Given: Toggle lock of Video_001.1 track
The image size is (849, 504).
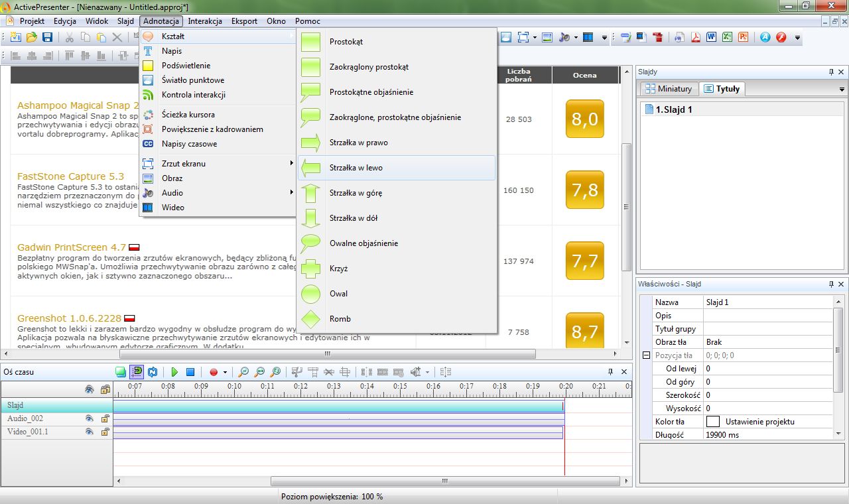Looking at the screenshot, I should (x=105, y=432).
